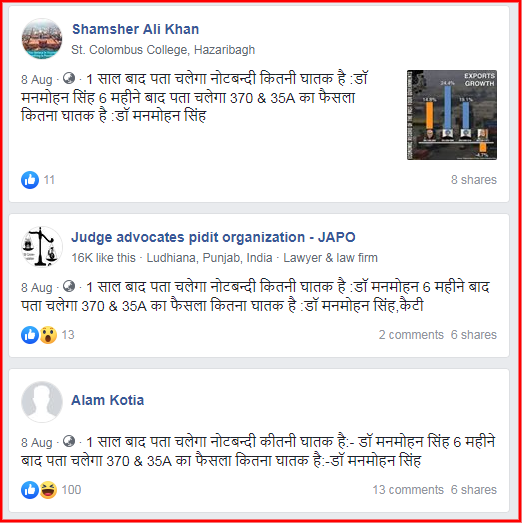
Task: Open Alam Kotia's default avatar
Action: tap(42, 402)
